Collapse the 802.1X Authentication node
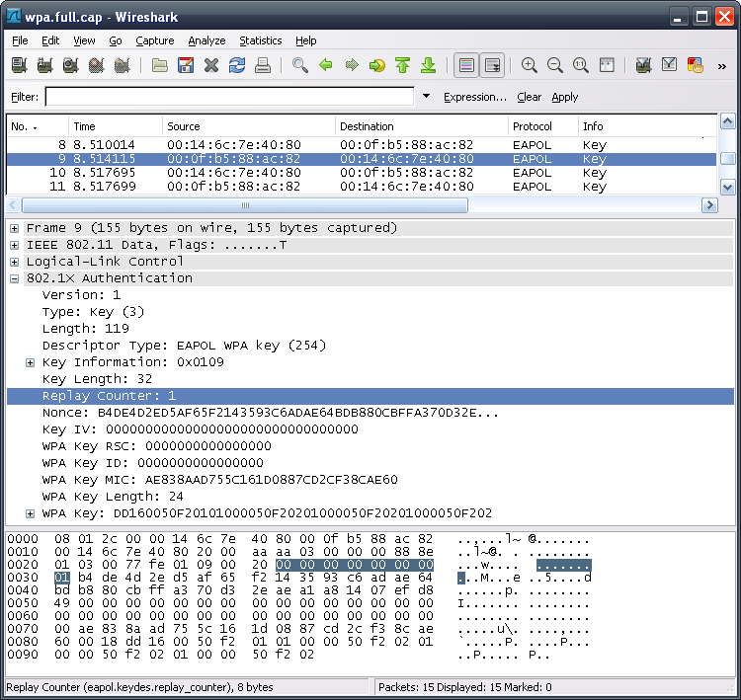Image resolution: width=741 pixels, height=700 pixels. [x=15, y=278]
